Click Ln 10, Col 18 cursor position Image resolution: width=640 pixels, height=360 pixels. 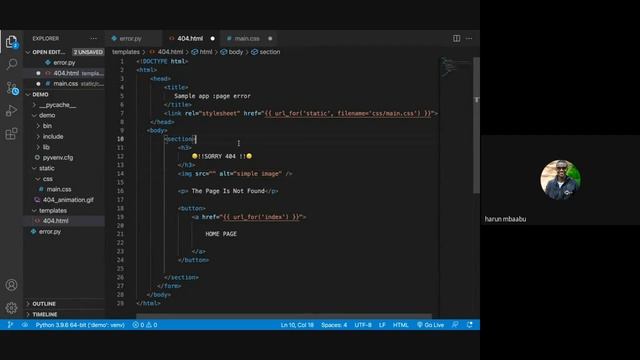297,325
